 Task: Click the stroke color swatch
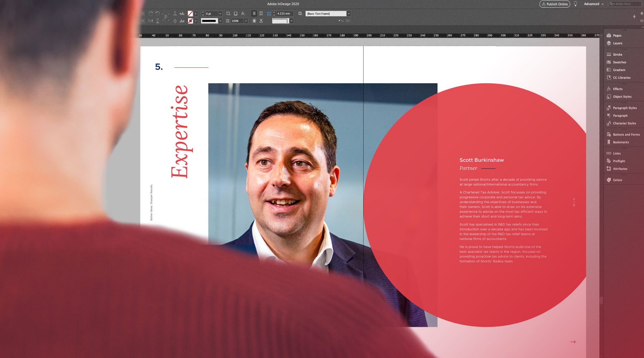(x=190, y=21)
